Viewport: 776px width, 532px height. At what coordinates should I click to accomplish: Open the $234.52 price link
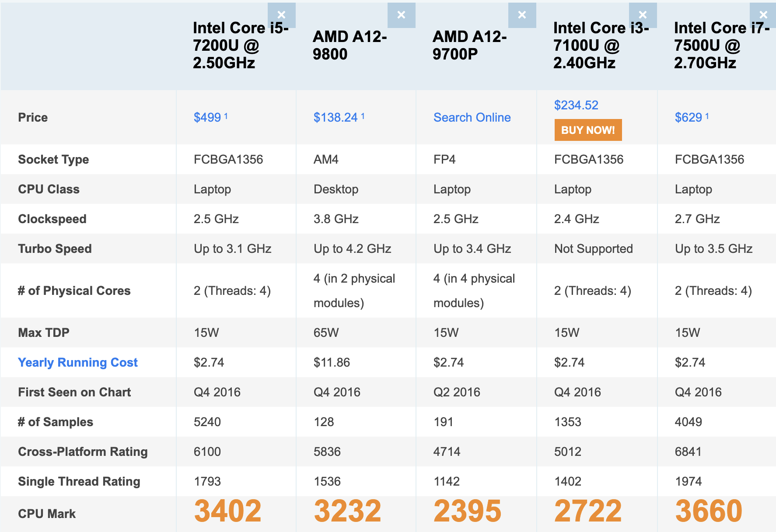[576, 105]
